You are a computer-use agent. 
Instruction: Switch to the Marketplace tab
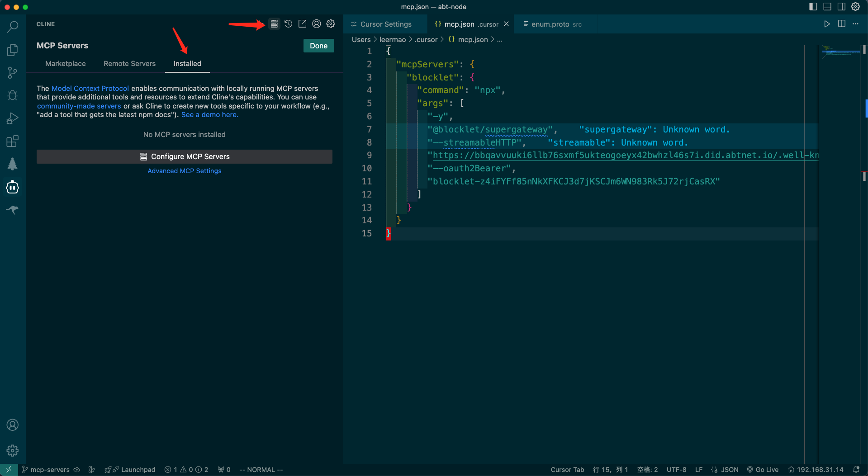point(66,64)
